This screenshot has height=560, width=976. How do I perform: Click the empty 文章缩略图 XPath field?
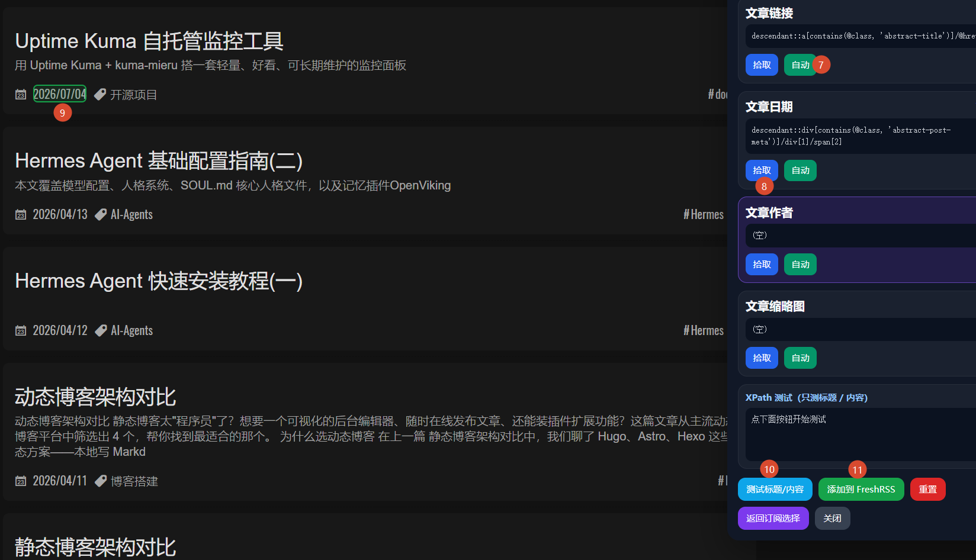tap(861, 329)
